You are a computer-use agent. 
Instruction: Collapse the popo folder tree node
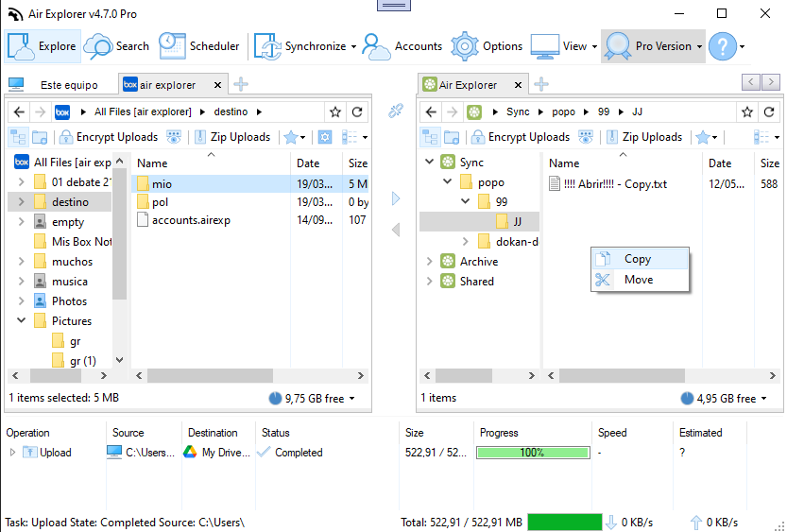(447, 181)
